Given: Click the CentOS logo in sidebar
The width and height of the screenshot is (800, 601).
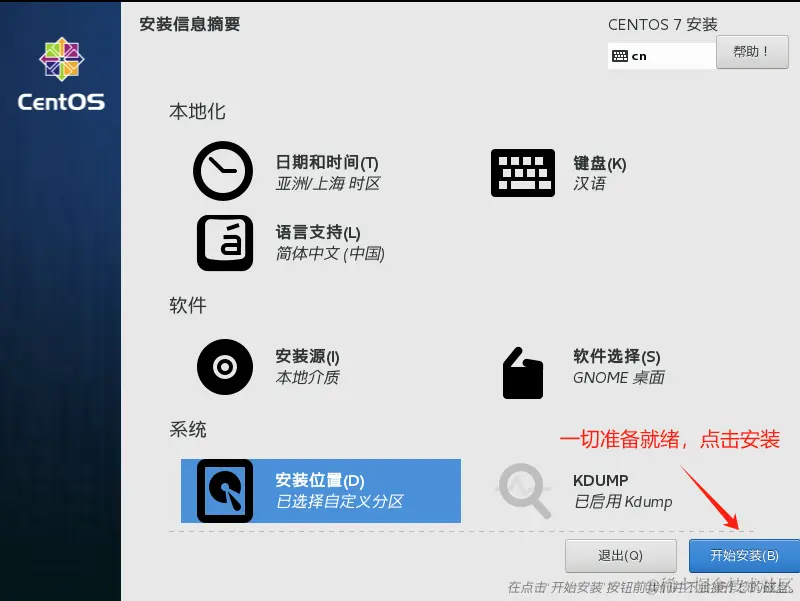Looking at the screenshot, I should click(61, 74).
